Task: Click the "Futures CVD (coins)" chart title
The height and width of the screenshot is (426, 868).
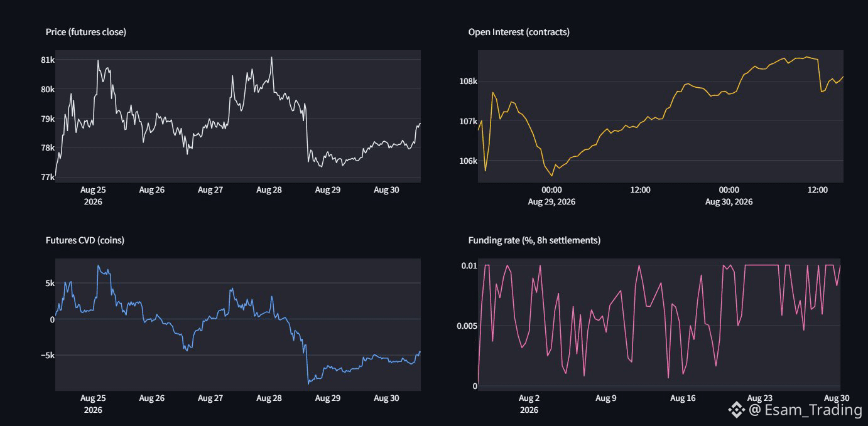Action: [x=85, y=240]
